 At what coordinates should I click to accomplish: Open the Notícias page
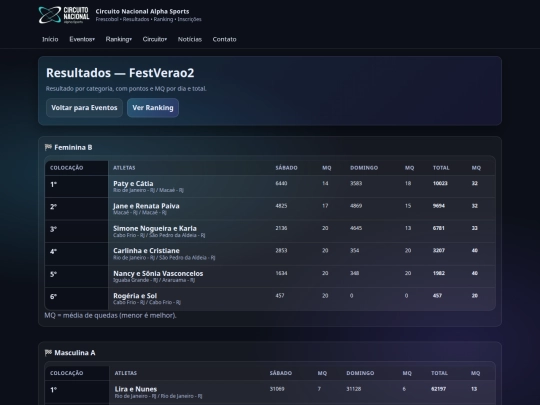click(190, 39)
